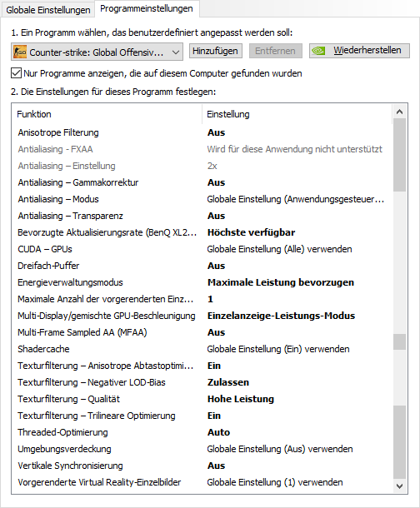Click Globale Einstellung (Alle) verwenden value
The image size is (420, 508).
279,249
